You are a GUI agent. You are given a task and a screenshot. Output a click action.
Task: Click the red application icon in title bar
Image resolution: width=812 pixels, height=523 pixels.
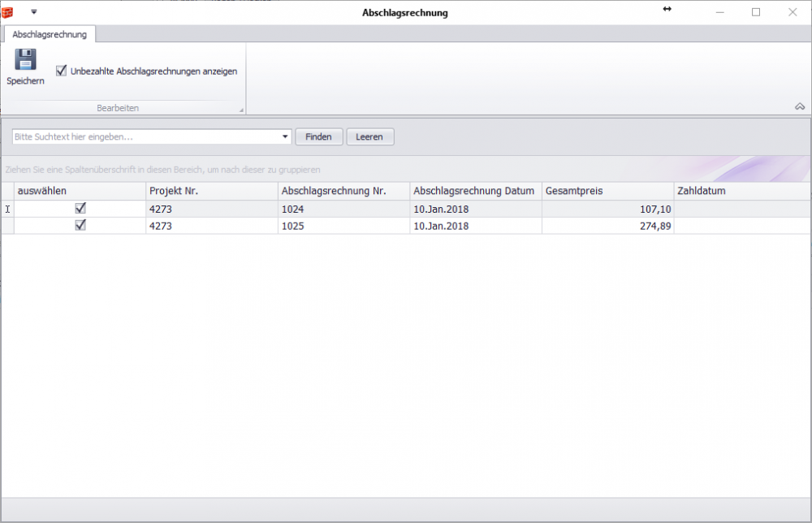(x=8, y=12)
